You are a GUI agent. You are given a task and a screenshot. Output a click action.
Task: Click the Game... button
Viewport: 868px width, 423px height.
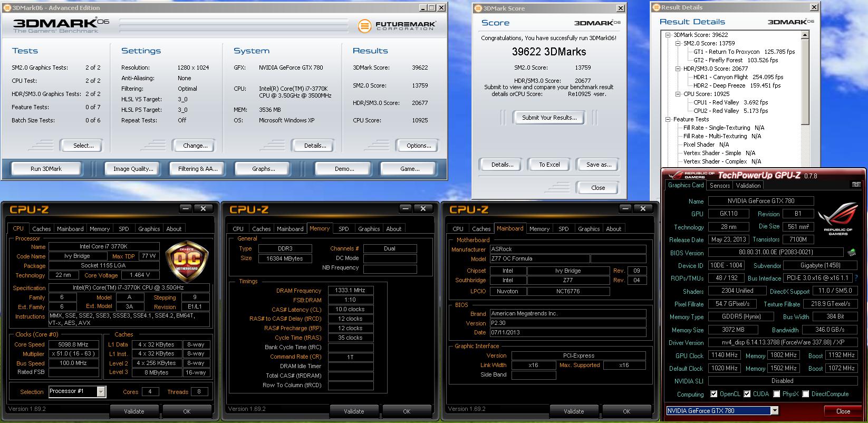coord(410,169)
